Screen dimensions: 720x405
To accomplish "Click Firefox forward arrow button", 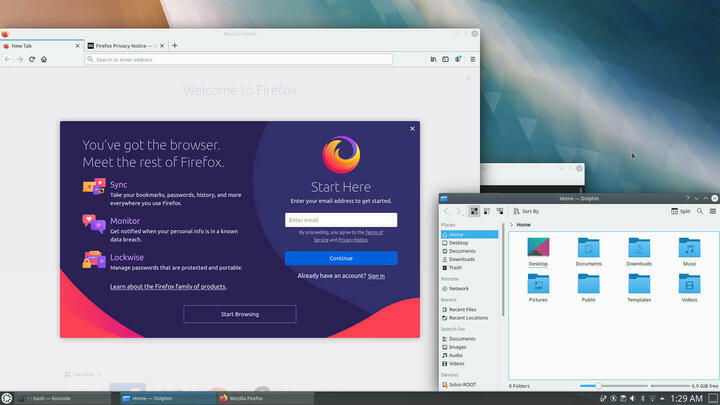I will (20, 59).
